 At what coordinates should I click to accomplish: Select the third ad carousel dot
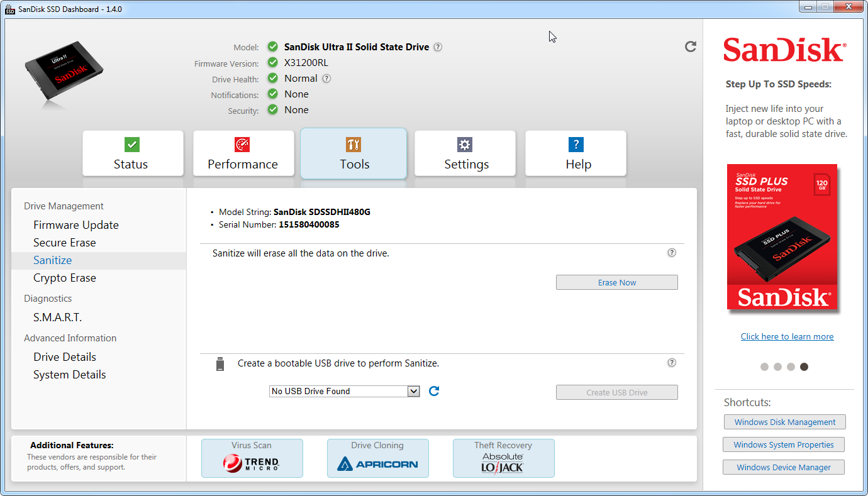(791, 366)
